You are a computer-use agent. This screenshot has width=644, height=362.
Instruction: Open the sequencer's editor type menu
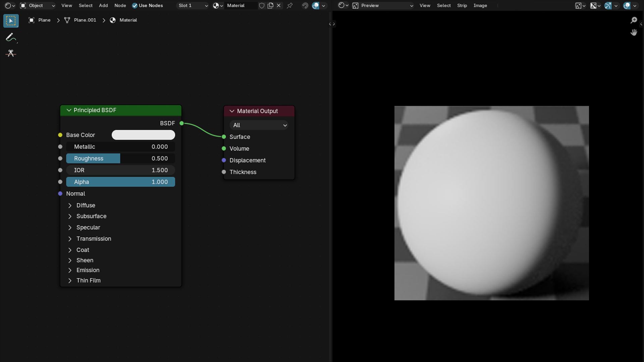343,5
